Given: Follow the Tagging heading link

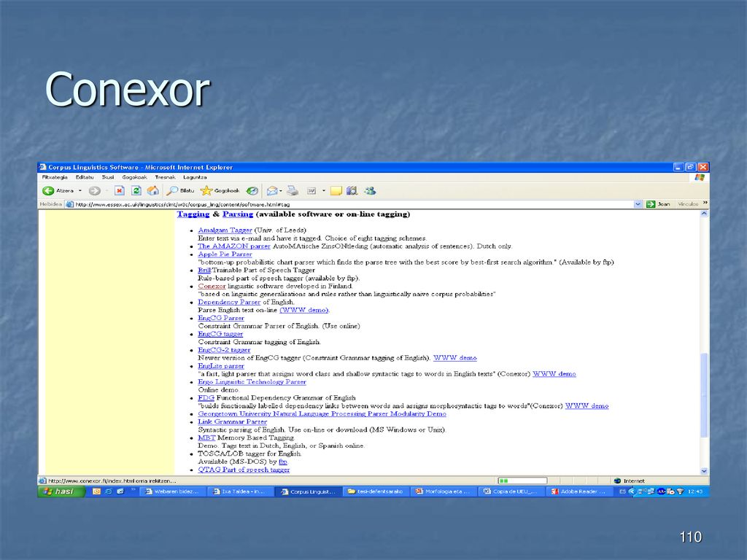Looking at the screenshot, I should point(193,214).
